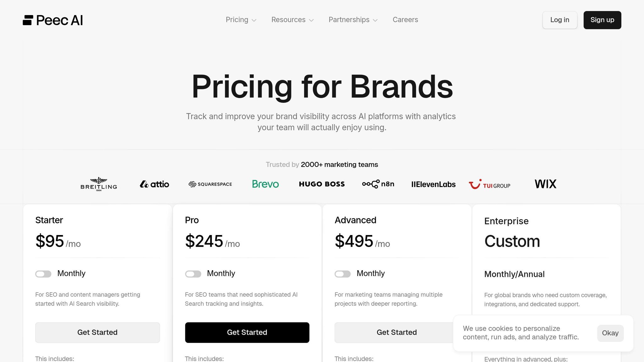Open the Careers page link

405,20
